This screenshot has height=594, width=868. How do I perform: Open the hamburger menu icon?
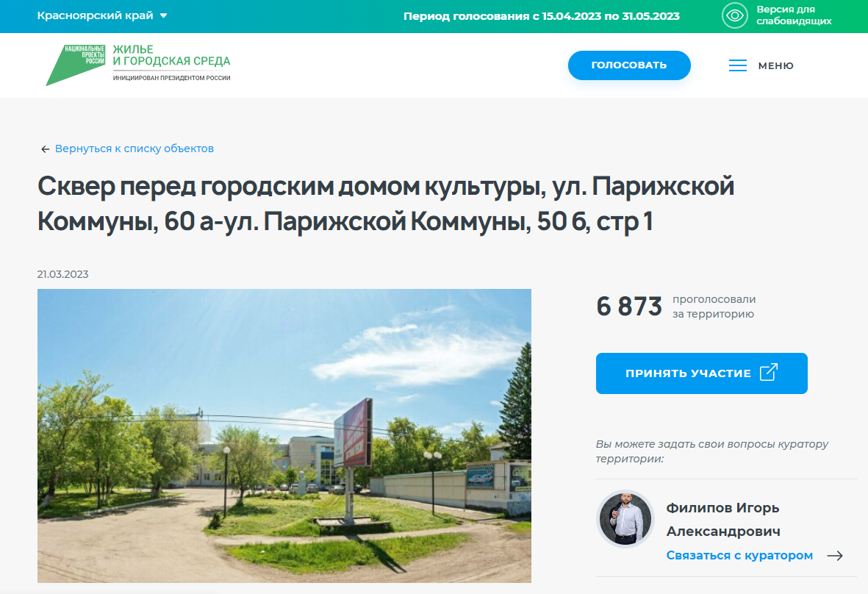click(x=737, y=65)
